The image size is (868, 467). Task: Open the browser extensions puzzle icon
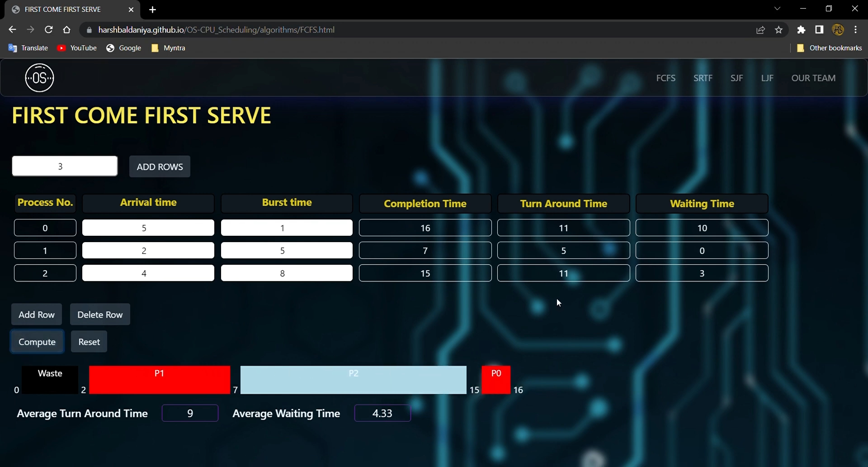(801, 29)
